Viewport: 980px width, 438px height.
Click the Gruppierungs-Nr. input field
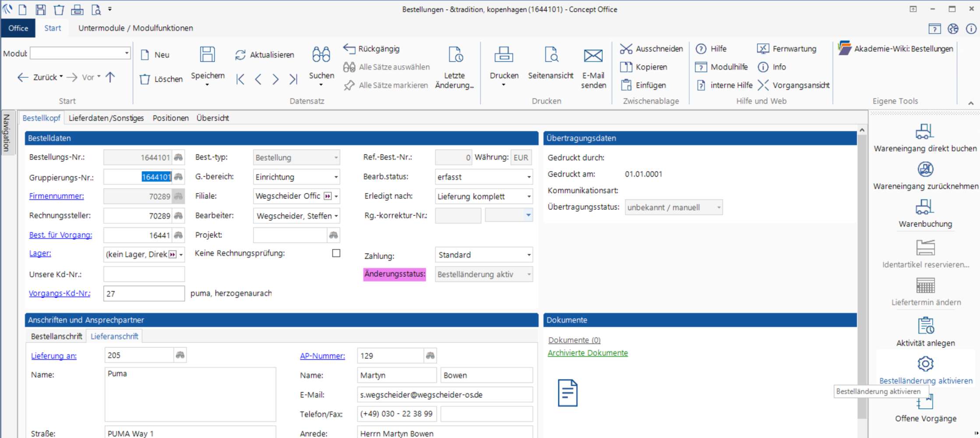(x=137, y=177)
